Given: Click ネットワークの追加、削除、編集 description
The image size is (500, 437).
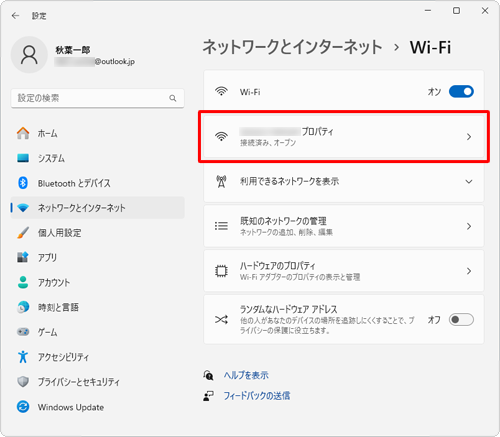Looking at the screenshot, I should click(286, 232).
